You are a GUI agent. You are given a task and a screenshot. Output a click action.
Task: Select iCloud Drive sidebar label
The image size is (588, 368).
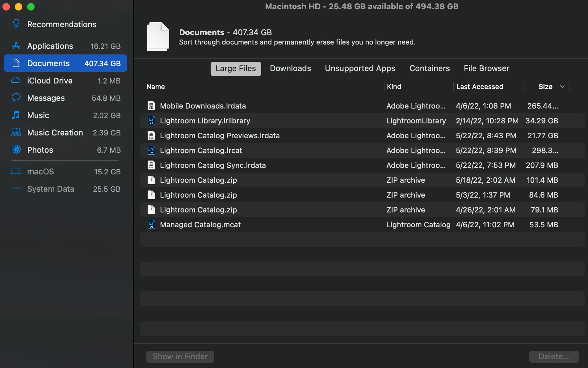(50, 80)
